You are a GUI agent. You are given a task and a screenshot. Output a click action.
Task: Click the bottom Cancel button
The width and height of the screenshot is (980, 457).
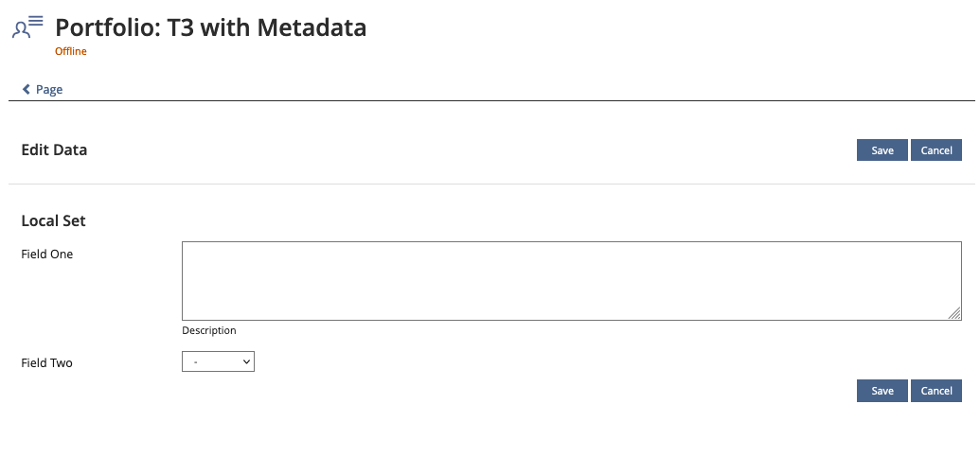click(936, 391)
